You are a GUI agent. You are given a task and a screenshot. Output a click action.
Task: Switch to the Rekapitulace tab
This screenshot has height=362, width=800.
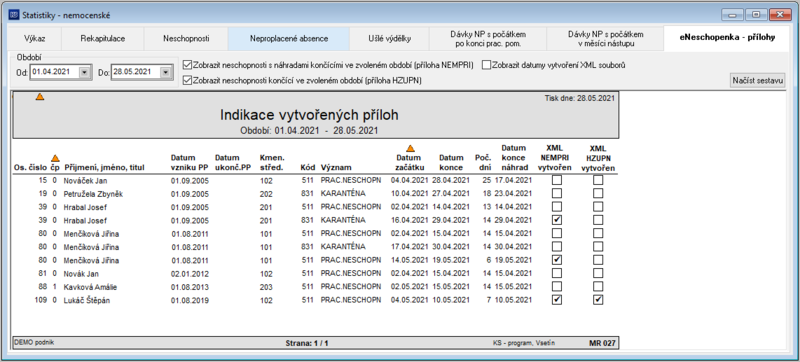click(103, 38)
